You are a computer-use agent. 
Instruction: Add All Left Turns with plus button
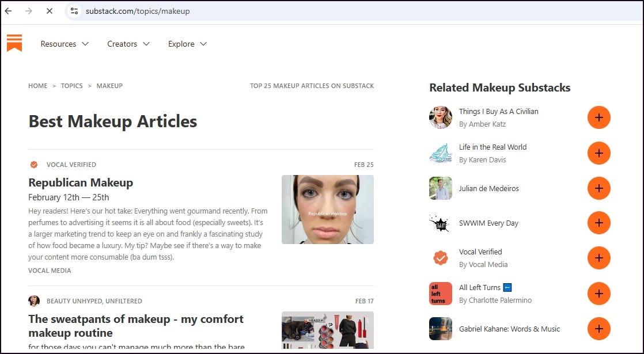click(599, 294)
